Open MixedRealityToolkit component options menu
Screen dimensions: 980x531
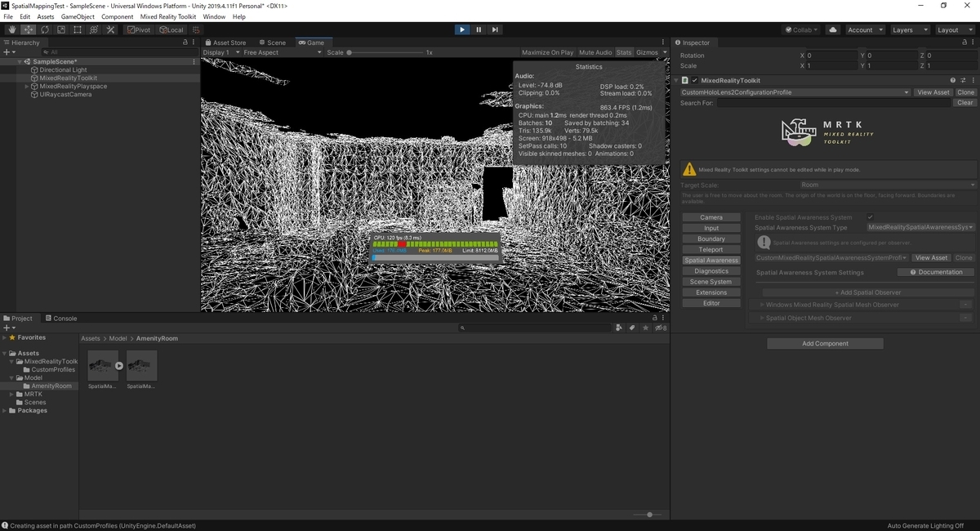pos(973,80)
